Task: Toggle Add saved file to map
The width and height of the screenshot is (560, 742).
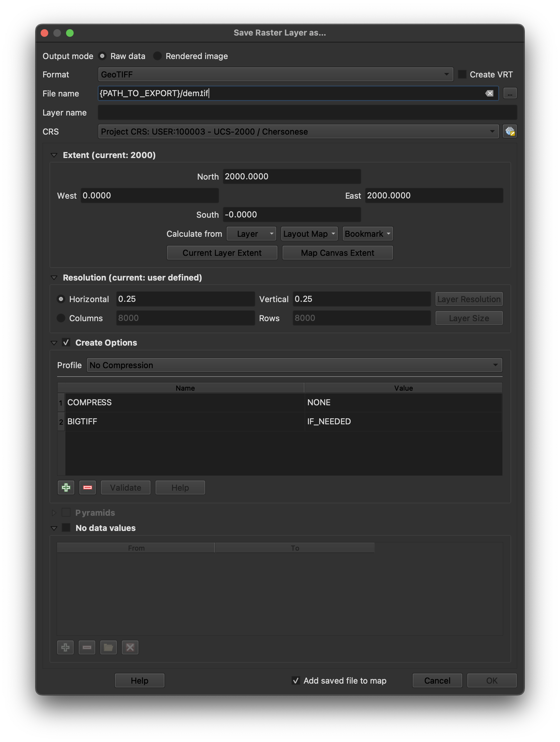Action: 296,680
